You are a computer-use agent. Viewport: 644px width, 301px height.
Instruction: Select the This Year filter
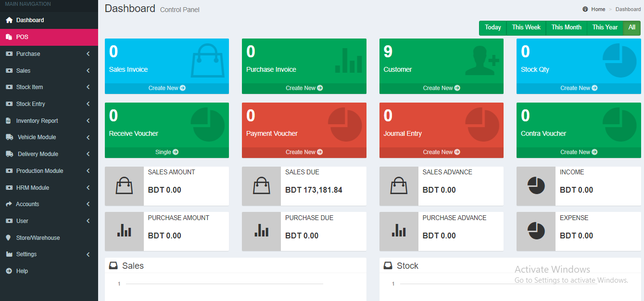point(605,27)
